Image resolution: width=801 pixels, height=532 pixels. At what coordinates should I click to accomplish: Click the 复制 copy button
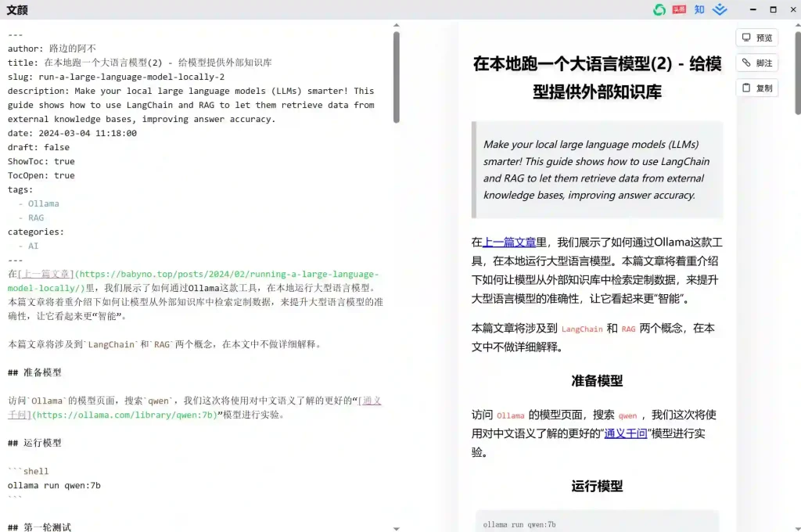pyautogui.click(x=757, y=88)
